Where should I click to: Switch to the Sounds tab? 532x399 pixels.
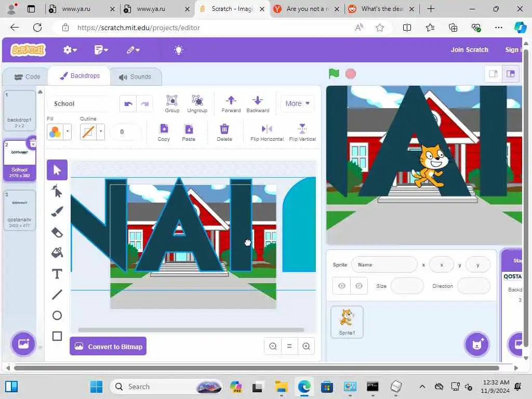coord(136,77)
